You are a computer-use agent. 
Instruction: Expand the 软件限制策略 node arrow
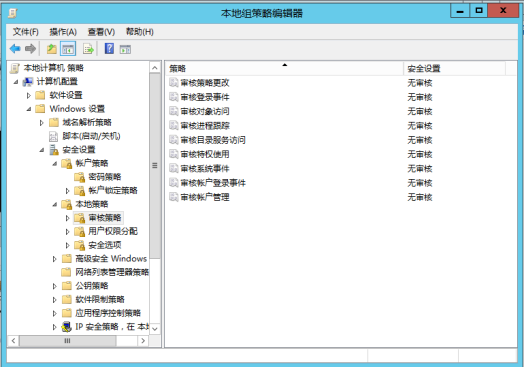[x=54, y=300]
